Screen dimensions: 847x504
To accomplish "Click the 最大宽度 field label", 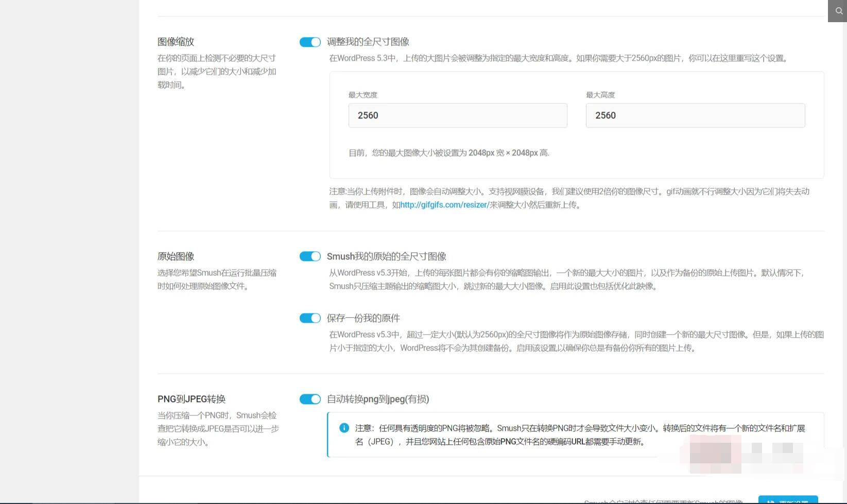I will click(363, 95).
